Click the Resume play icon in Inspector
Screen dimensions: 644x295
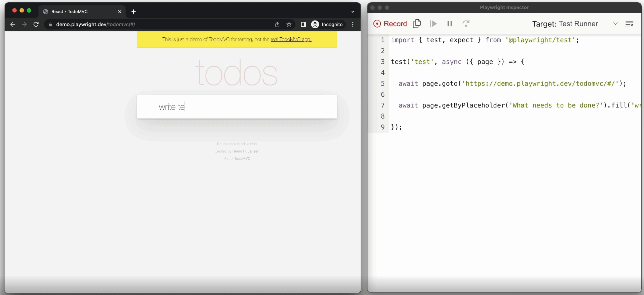pos(433,24)
